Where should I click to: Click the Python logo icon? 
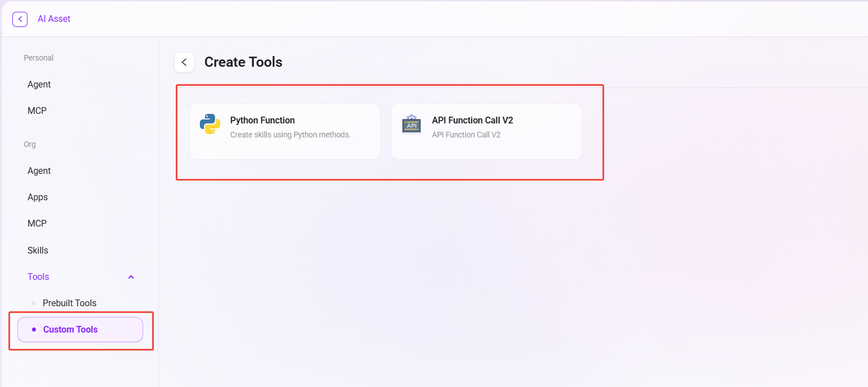pyautogui.click(x=210, y=124)
